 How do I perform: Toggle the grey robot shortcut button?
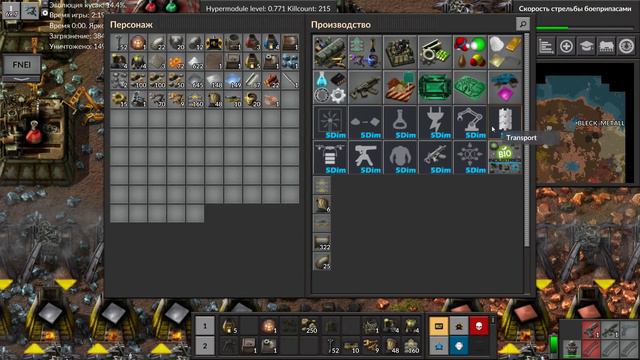pyautogui.click(x=459, y=326)
